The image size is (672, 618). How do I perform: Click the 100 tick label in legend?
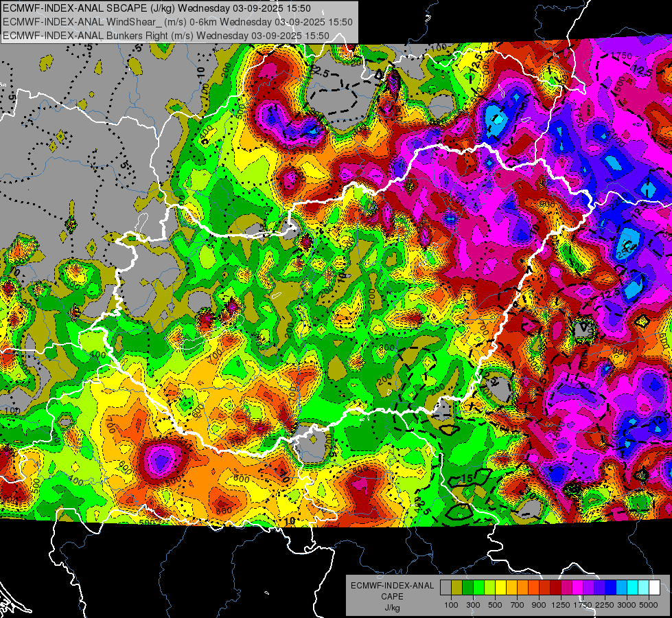(x=451, y=605)
